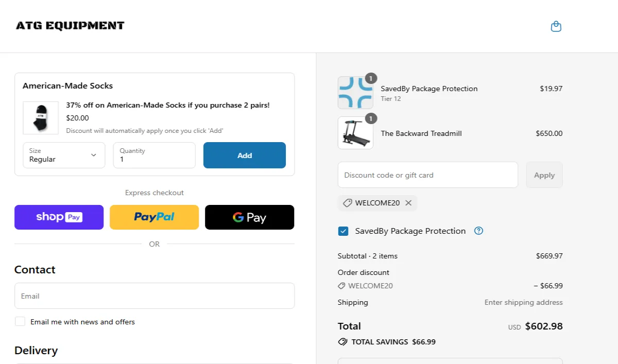This screenshot has height=364, width=618.
Task: Click the Quantity input field
Action: tap(154, 155)
